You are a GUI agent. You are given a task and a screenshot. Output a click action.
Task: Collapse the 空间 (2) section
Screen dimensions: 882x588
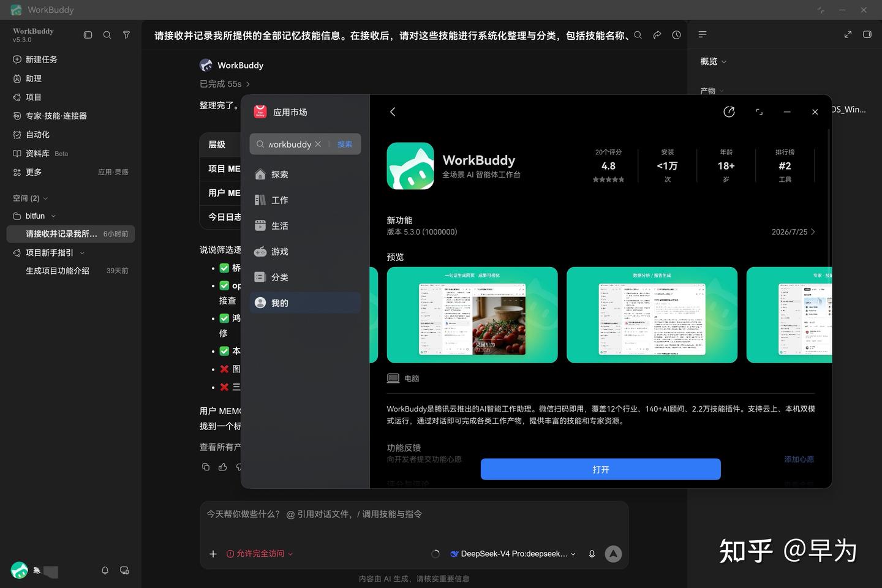(x=31, y=198)
